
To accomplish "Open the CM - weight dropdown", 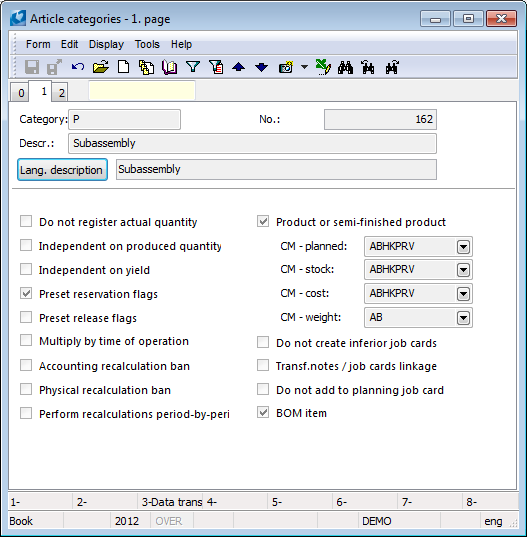I will tap(463, 318).
